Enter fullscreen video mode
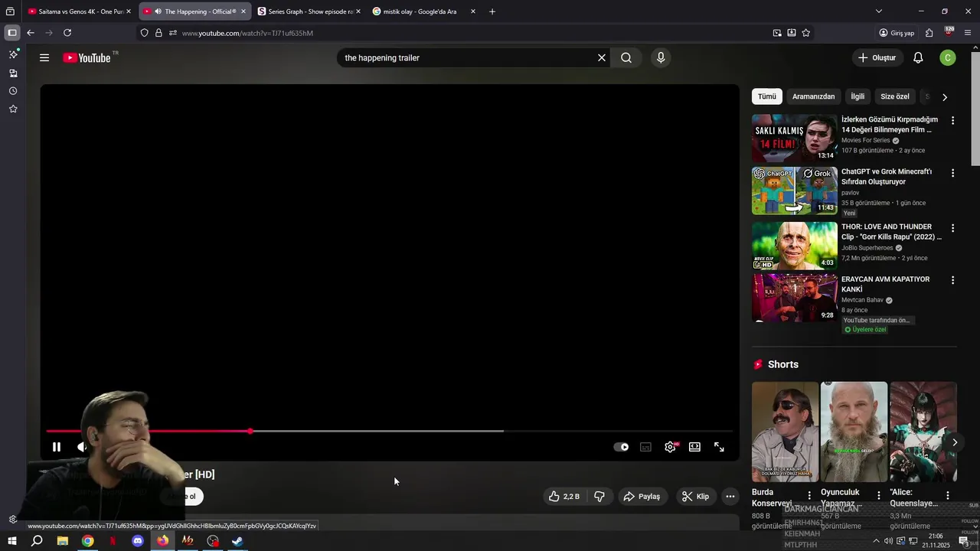 coord(719,447)
